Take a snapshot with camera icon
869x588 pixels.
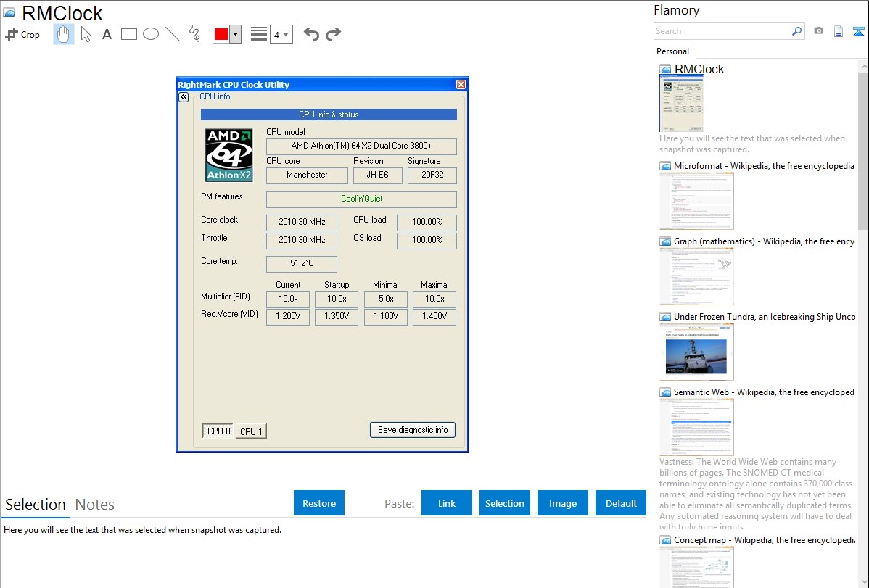(818, 31)
